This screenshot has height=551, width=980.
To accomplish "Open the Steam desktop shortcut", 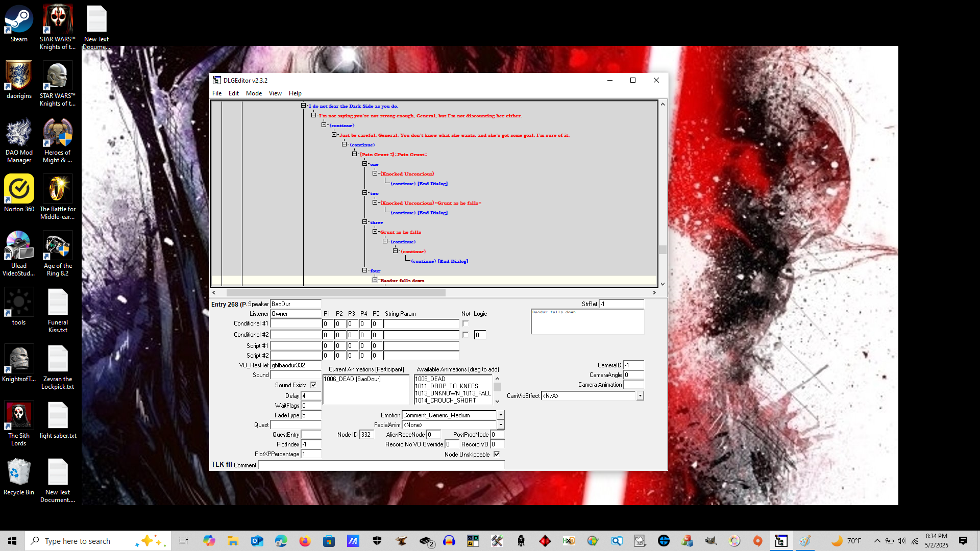I will (19, 24).
